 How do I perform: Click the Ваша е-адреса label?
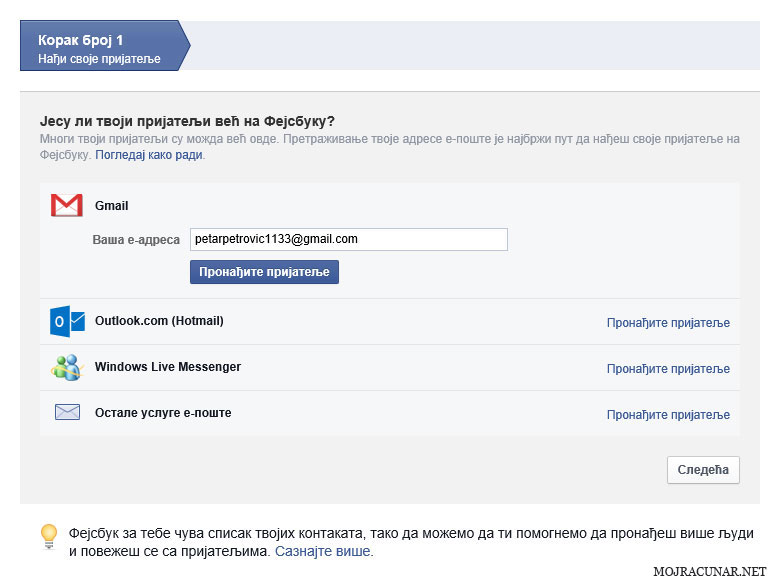tap(136, 240)
